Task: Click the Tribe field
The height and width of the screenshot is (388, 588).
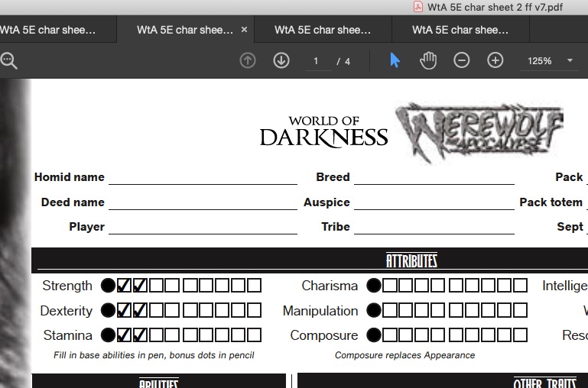Action: point(434,227)
